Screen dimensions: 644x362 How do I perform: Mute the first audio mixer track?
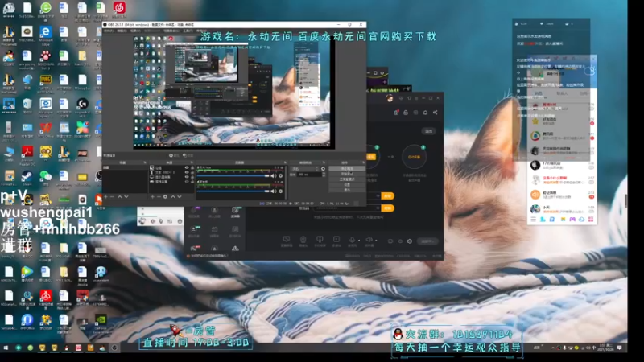tap(274, 175)
